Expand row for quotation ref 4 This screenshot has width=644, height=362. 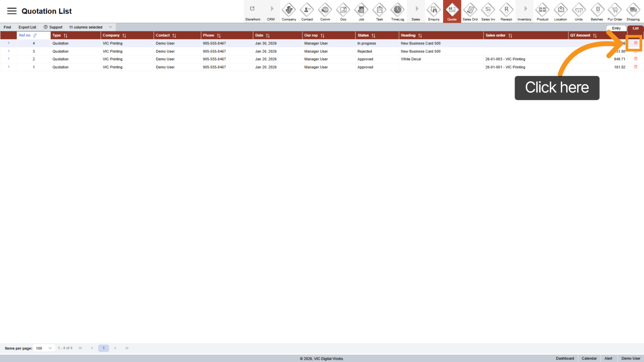[8, 43]
